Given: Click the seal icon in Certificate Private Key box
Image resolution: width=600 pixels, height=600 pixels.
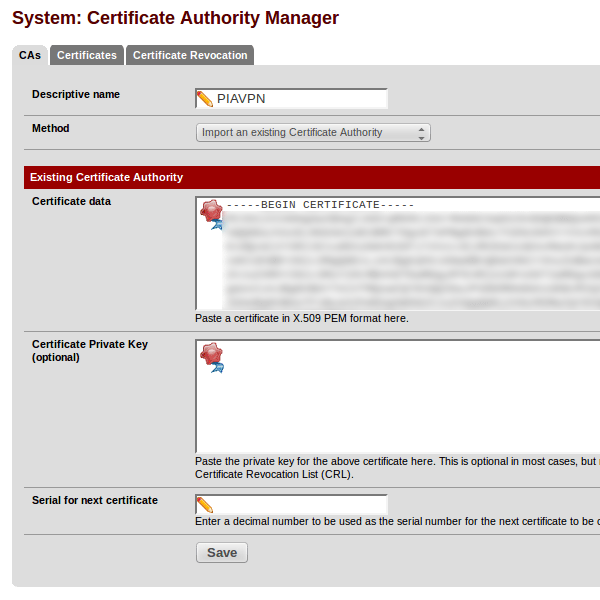Looking at the screenshot, I should click(212, 357).
